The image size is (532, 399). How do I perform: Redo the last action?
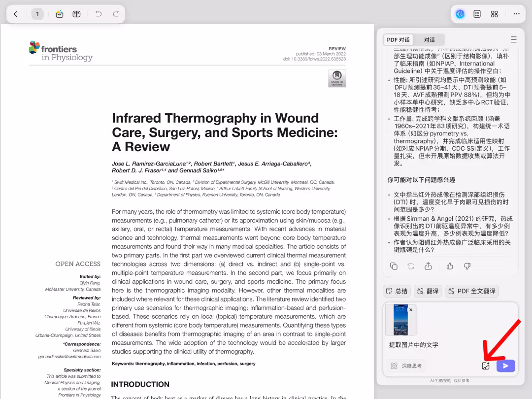pos(116,14)
